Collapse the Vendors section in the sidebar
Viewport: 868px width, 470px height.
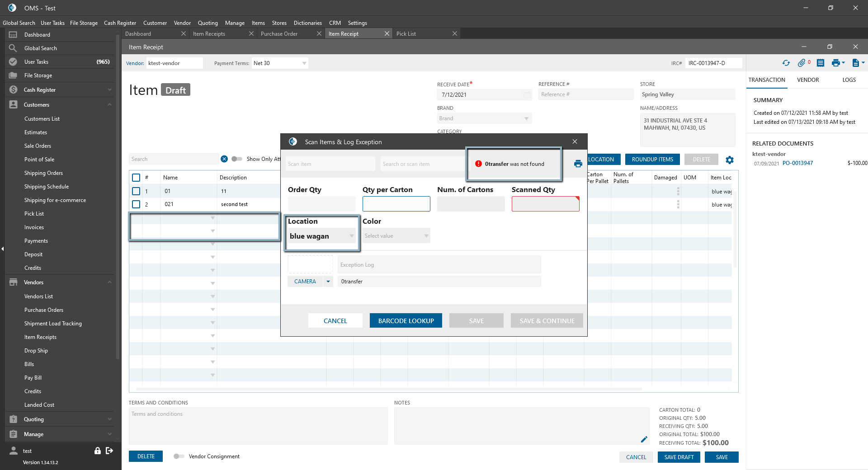click(110, 282)
